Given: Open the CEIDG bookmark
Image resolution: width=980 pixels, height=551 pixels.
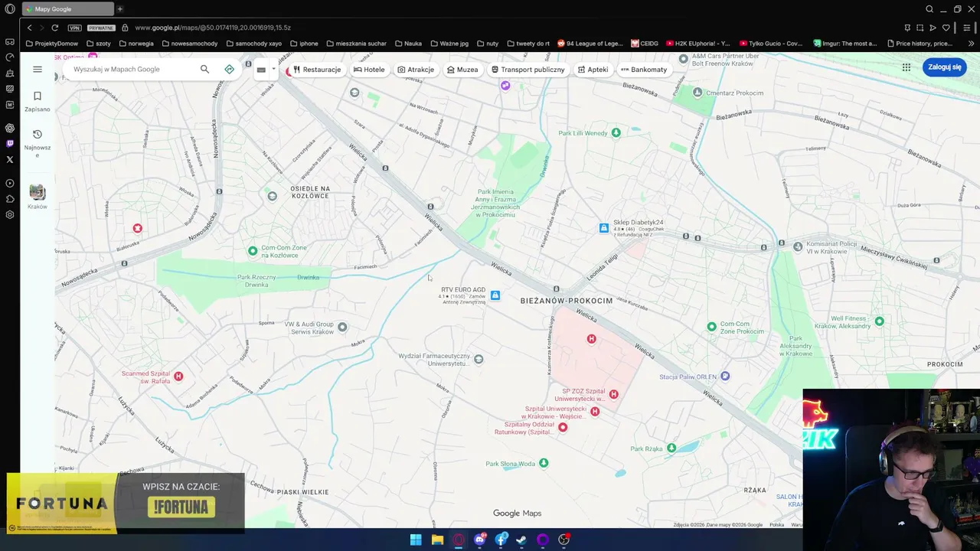Looking at the screenshot, I should [645, 44].
